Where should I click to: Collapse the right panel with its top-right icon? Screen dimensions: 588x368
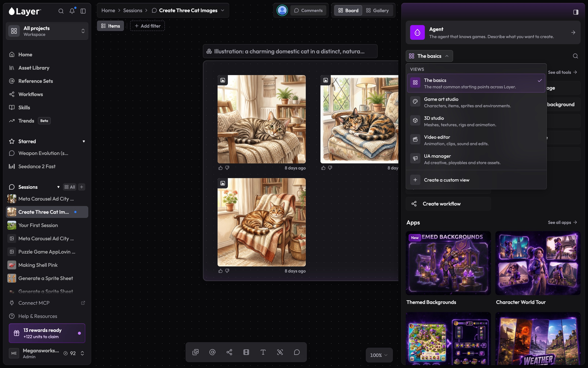[576, 12]
